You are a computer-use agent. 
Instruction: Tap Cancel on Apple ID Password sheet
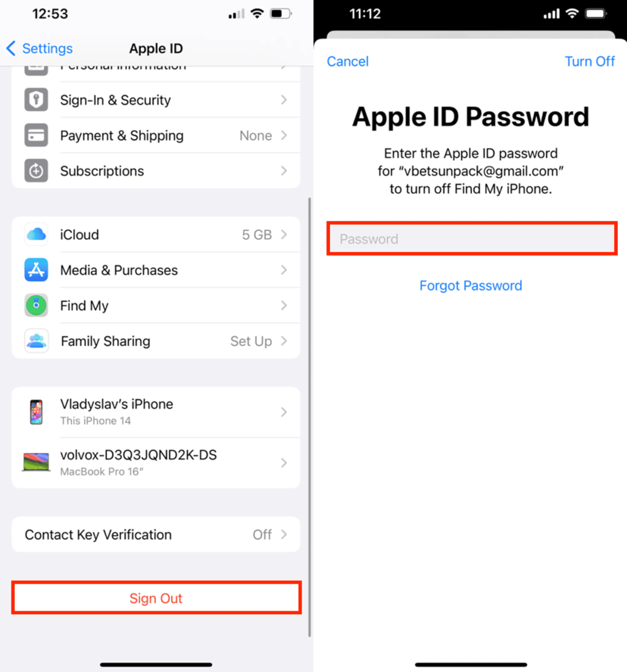coord(348,61)
